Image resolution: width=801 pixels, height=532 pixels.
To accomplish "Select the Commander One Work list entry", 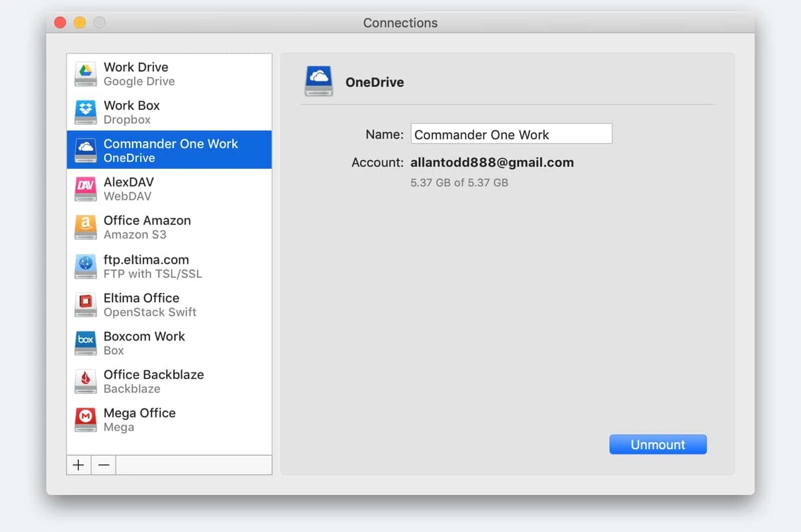I will click(x=169, y=150).
